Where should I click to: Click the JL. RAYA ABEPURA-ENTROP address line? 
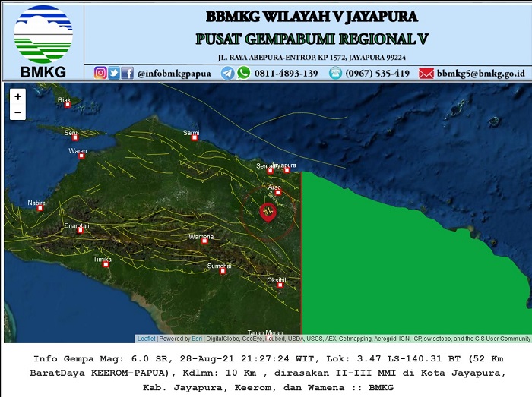coord(312,58)
